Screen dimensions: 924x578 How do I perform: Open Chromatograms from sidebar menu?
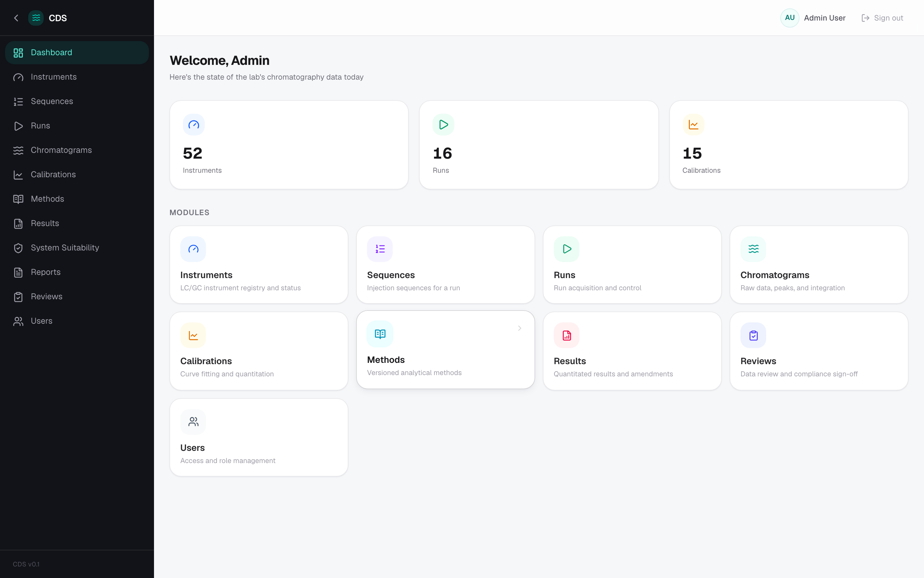tap(77, 150)
